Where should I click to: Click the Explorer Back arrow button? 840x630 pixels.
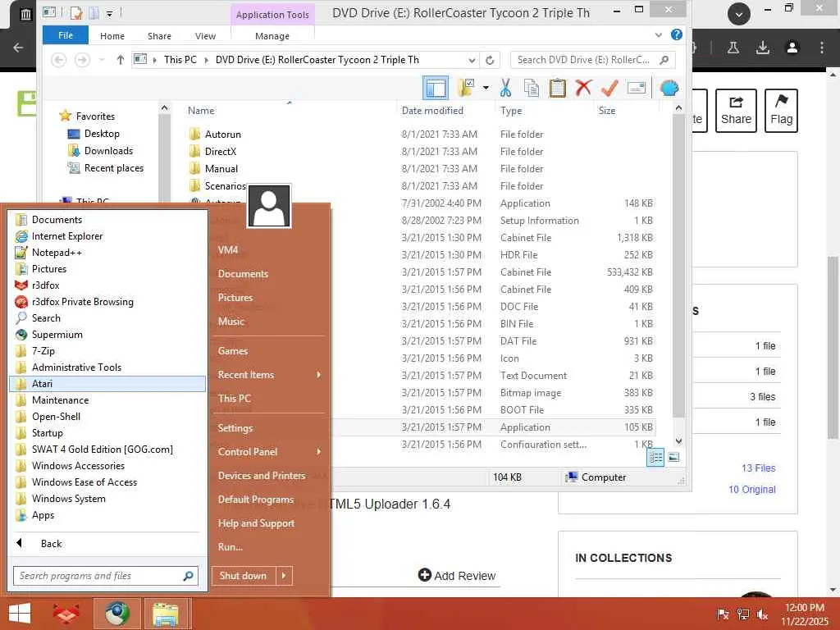pyautogui.click(x=59, y=59)
